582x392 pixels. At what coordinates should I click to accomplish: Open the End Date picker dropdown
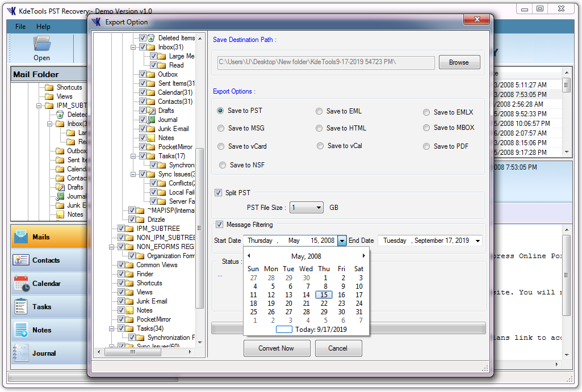tap(478, 241)
